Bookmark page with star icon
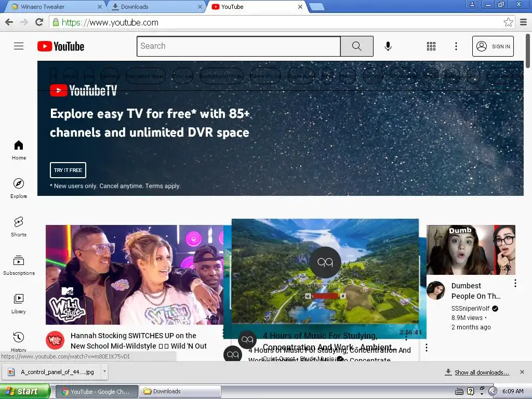 (508, 22)
